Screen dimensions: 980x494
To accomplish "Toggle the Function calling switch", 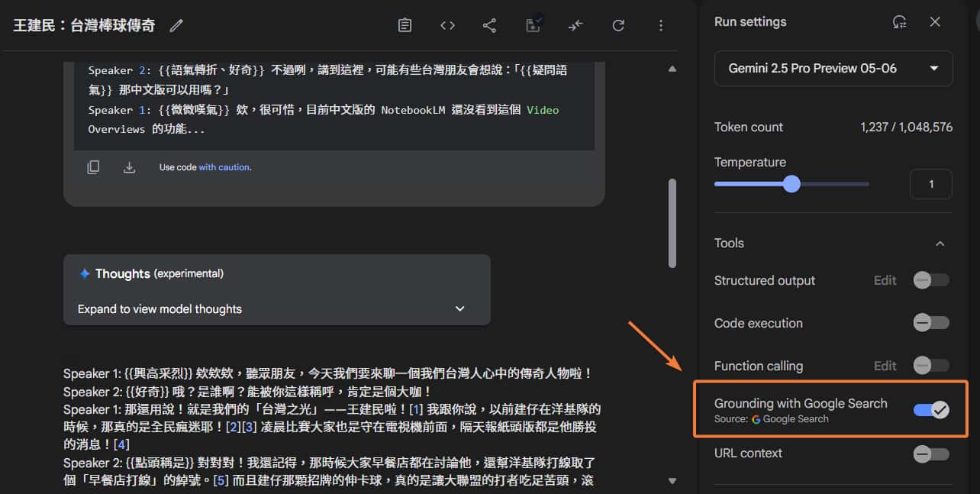I will pos(931,366).
